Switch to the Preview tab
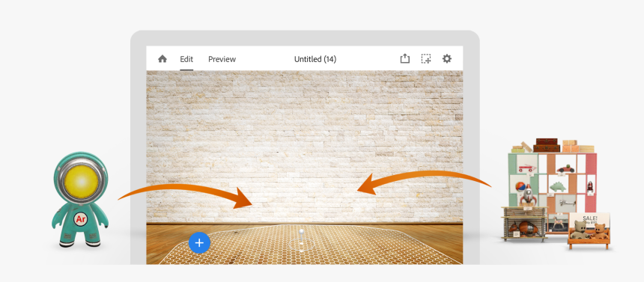 222,59
